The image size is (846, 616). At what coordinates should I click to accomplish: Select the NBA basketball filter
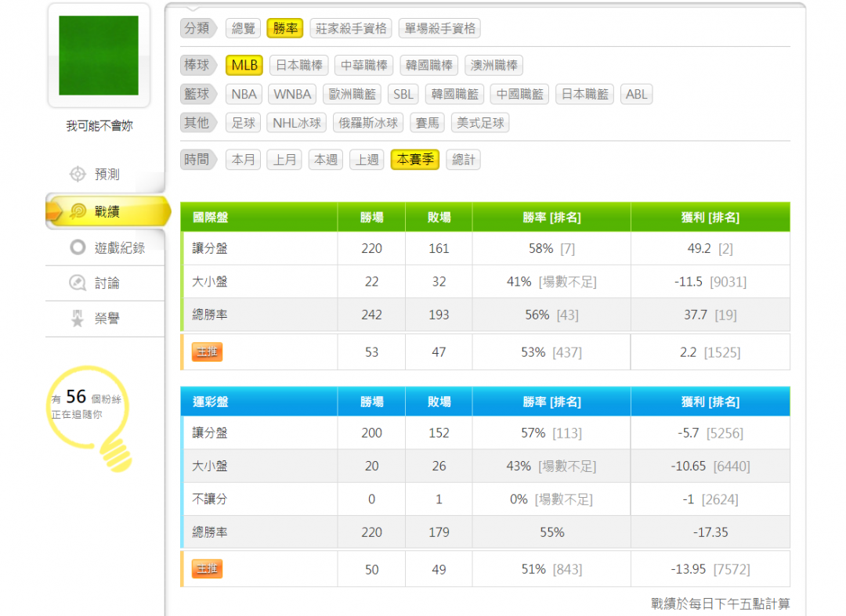pos(244,94)
